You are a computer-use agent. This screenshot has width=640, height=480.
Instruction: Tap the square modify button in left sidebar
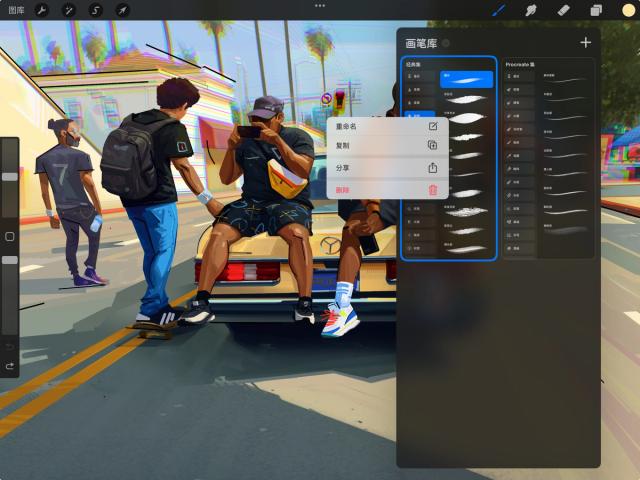pos(10,236)
